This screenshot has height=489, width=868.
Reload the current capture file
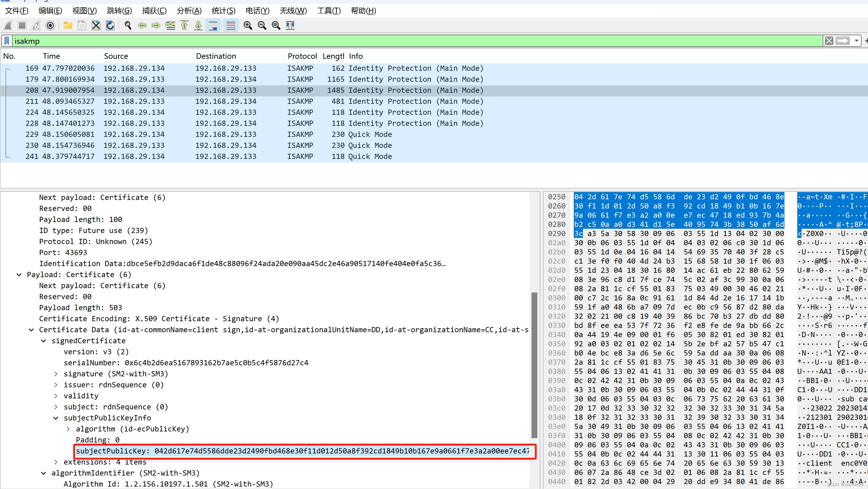110,25
